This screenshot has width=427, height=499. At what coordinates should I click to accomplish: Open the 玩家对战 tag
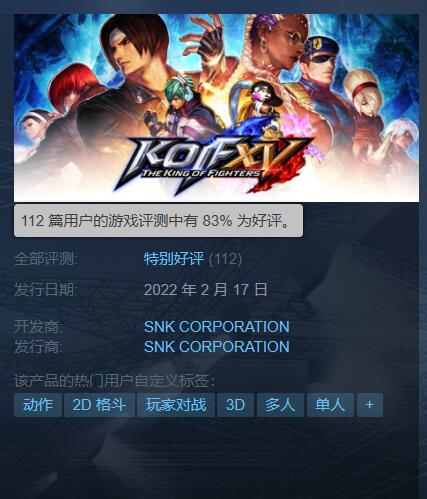(x=176, y=405)
